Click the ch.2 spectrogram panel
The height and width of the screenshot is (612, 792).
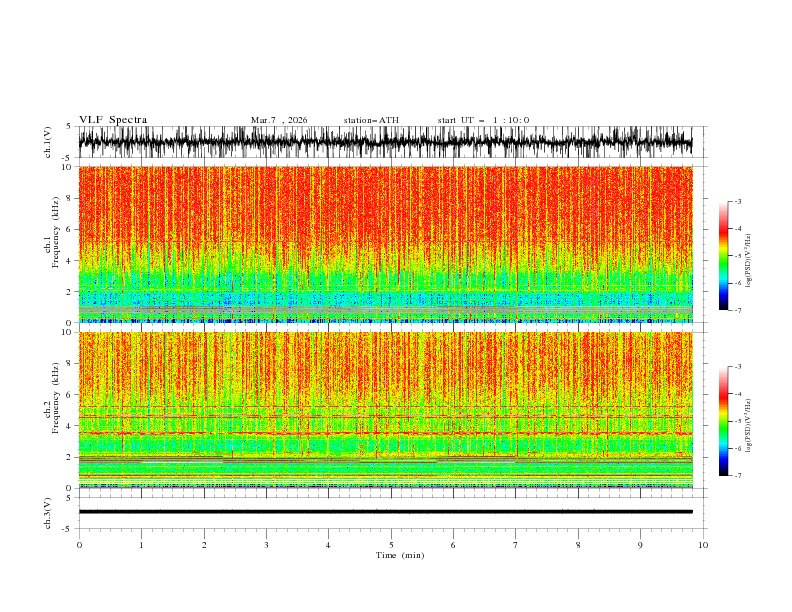click(385, 410)
